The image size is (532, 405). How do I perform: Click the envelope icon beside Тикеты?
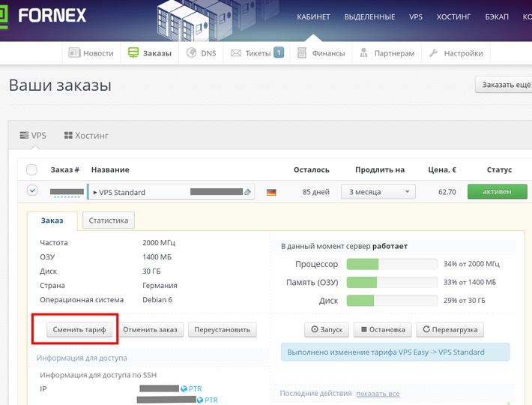236,53
